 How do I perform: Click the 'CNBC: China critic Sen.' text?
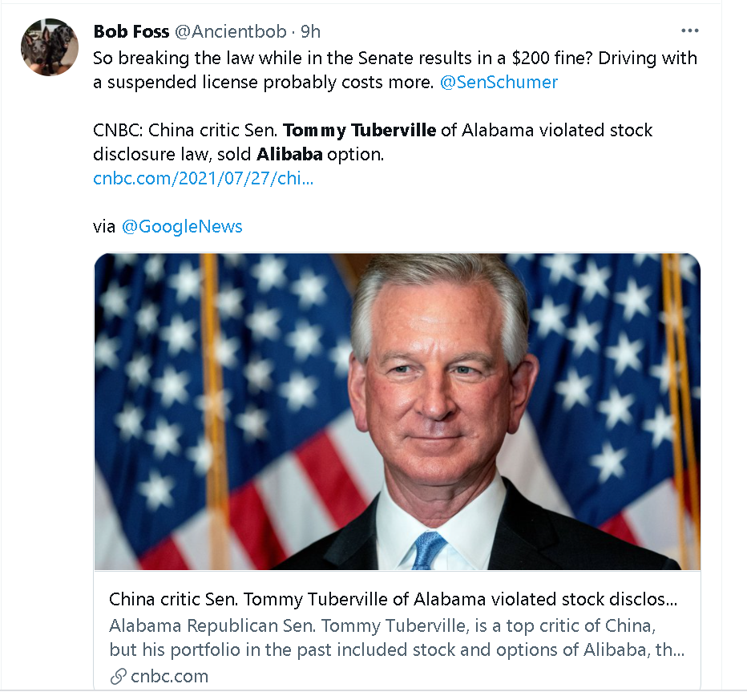[x=186, y=130]
